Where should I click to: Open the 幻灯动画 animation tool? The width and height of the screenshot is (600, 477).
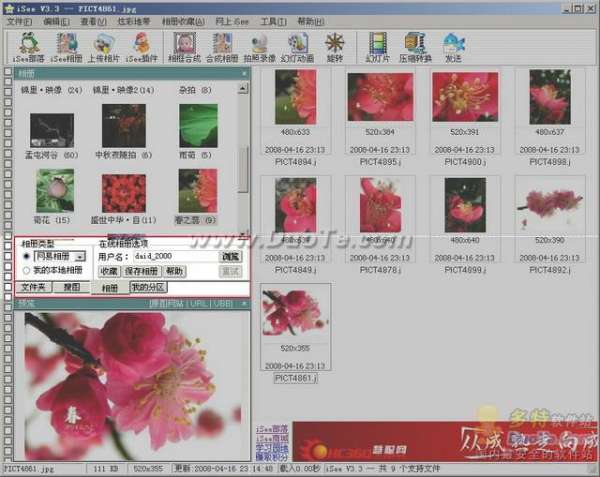coord(297,47)
